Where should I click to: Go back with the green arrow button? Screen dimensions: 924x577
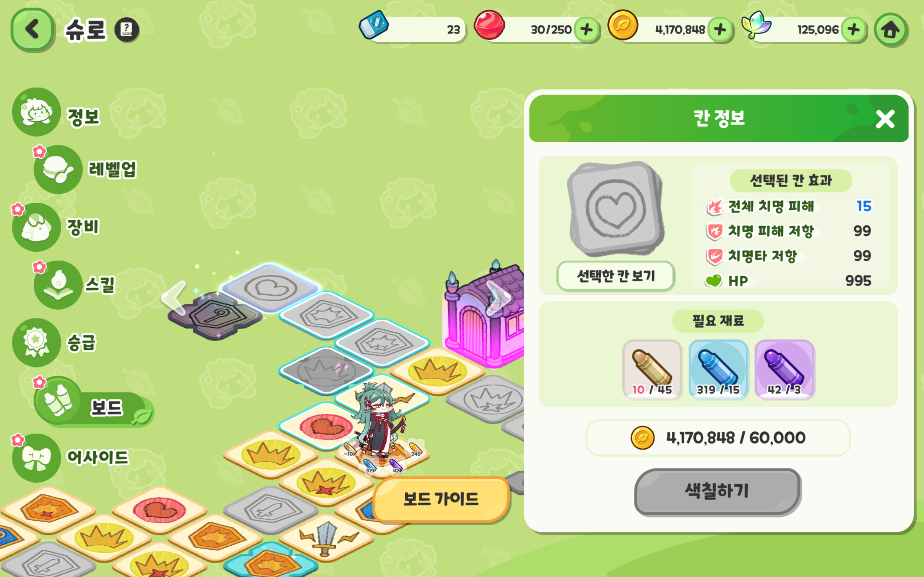point(32,30)
